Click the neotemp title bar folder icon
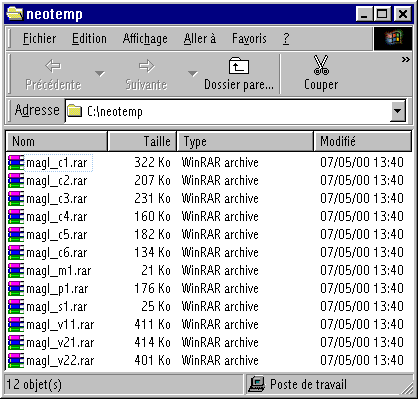This screenshot has height=399, width=418. [x=15, y=14]
